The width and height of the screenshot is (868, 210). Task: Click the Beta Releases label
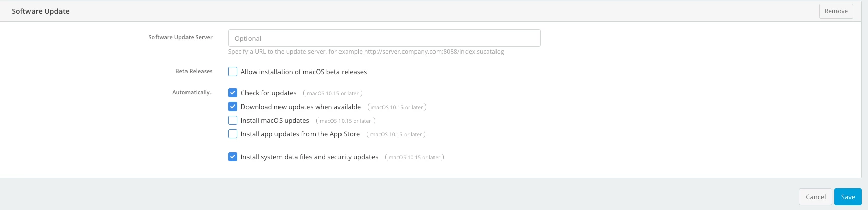pyautogui.click(x=194, y=71)
